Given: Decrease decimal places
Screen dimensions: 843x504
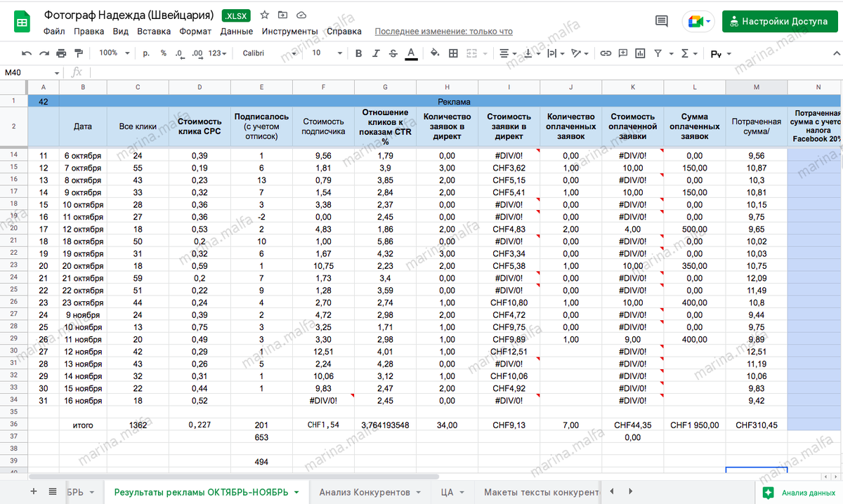Looking at the screenshot, I should (180, 53).
